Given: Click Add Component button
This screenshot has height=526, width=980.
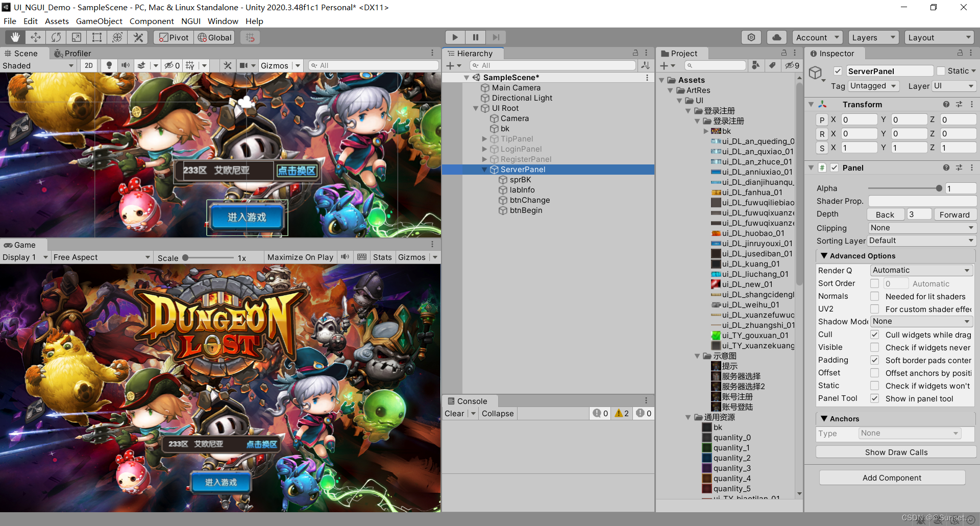Looking at the screenshot, I should (892, 477).
